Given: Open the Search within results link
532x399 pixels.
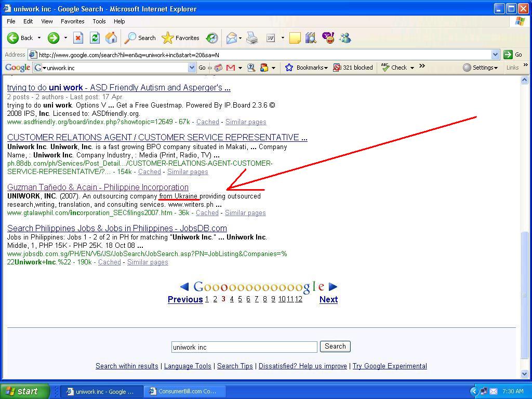Looking at the screenshot, I should coord(127,366).
